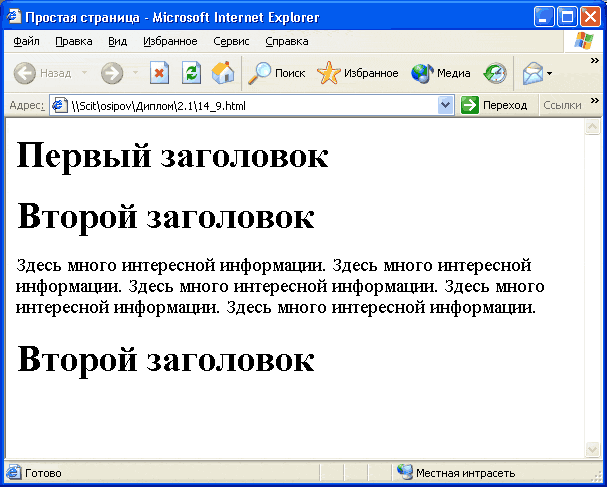Open the address bar dropdown arrow

click(445, 105)
